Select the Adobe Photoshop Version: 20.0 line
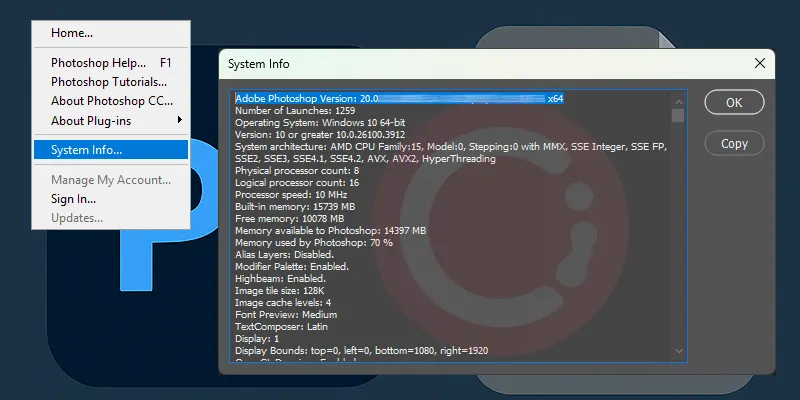The width and height of the screenshot is (800, 400). 399,98
